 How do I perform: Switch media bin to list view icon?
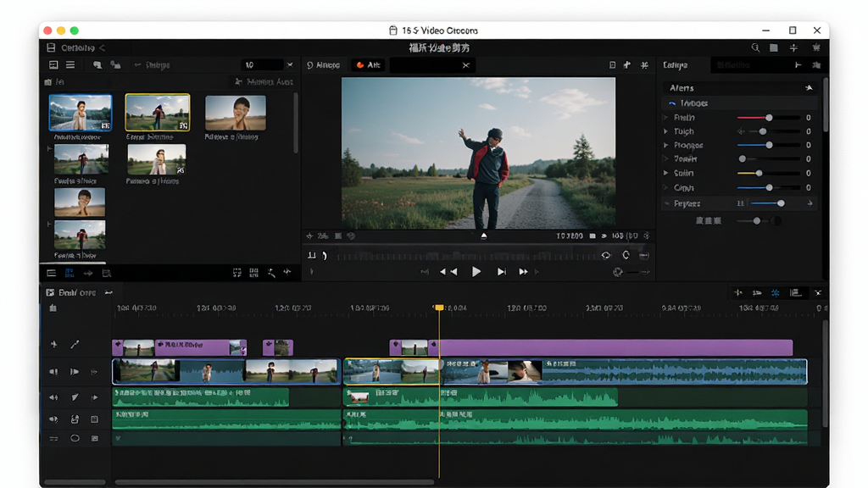click(70, 64)
